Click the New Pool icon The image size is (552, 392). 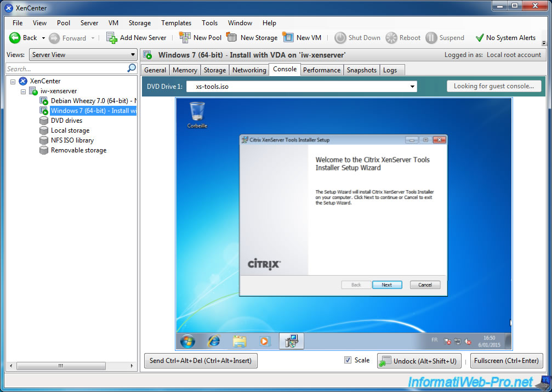pyautogui.click(x=185, y=38)
